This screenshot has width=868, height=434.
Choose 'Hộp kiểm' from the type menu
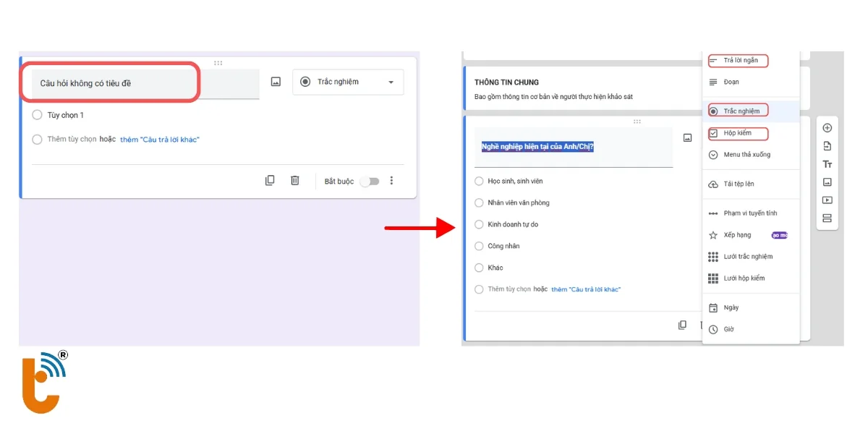tap(737, 133)
